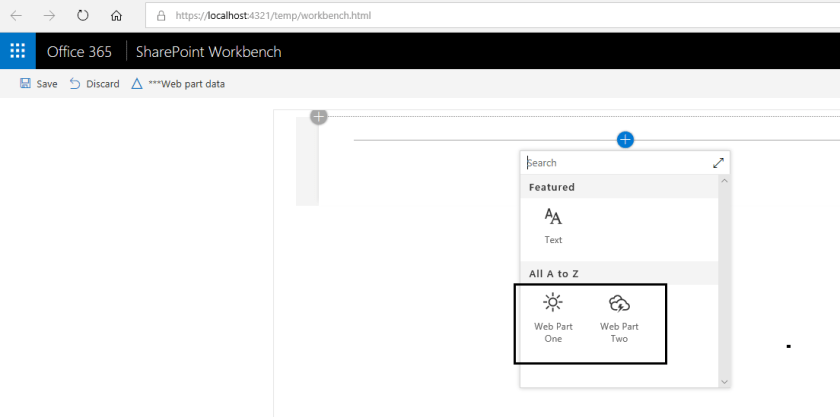The height and width of the screenshot is (417, 840).
Task: Focus the web part Search box
Action: pos(615,163)
